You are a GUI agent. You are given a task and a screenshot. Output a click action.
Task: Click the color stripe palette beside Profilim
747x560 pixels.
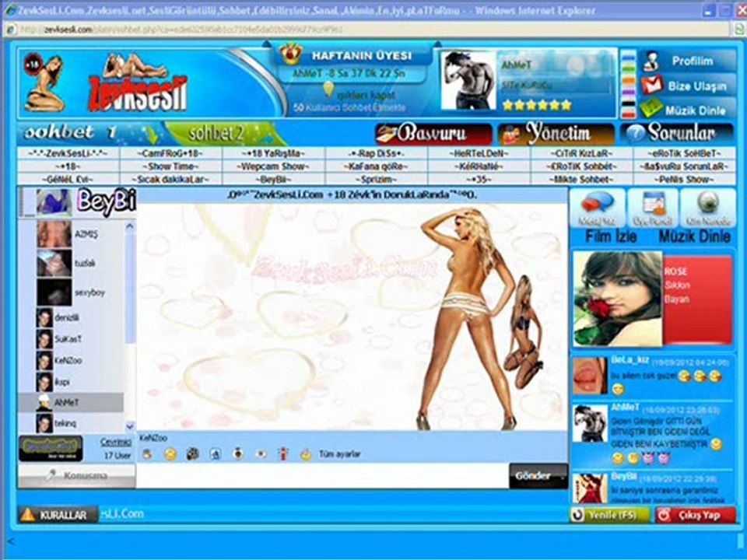(629, 84)
